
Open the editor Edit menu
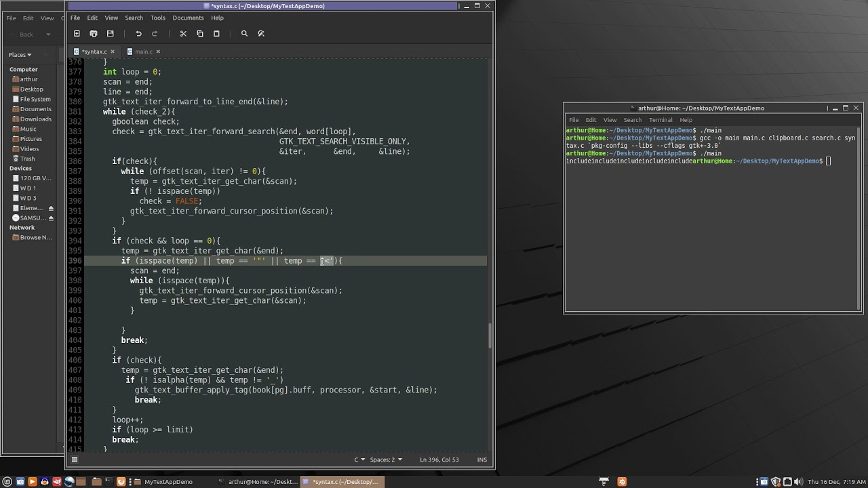[x=92, y=18]
